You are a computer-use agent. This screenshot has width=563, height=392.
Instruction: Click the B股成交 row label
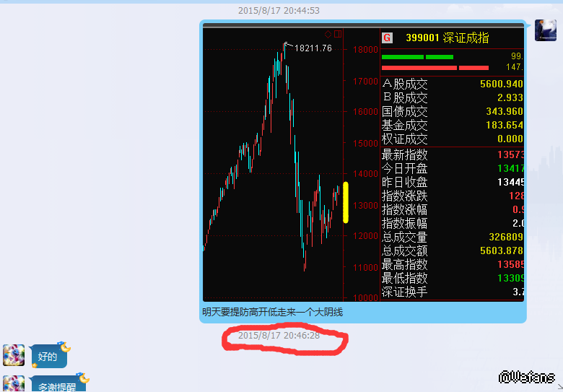(x=405, y=97)
